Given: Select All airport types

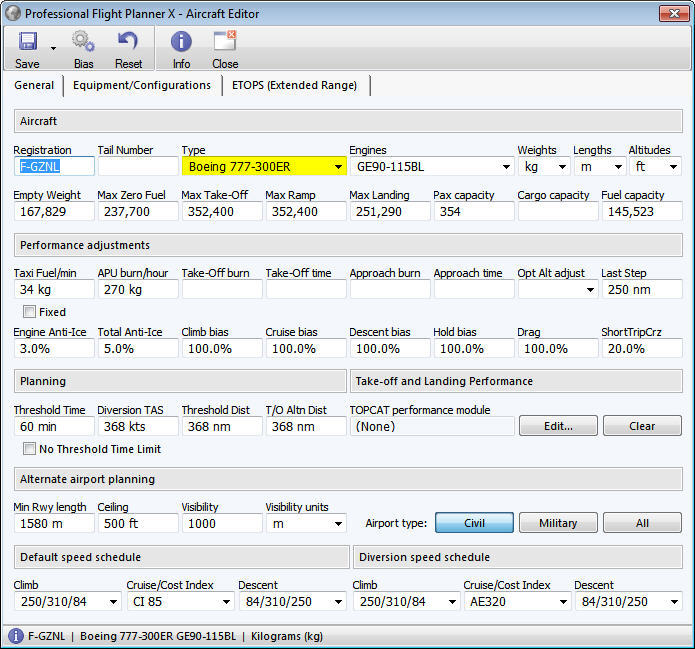Looking at the screenshot, I should pos(642,523).
